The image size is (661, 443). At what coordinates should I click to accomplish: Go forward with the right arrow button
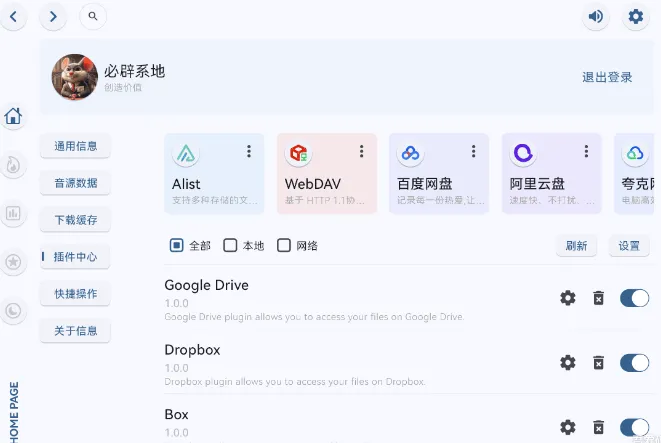tap(53, 16)
